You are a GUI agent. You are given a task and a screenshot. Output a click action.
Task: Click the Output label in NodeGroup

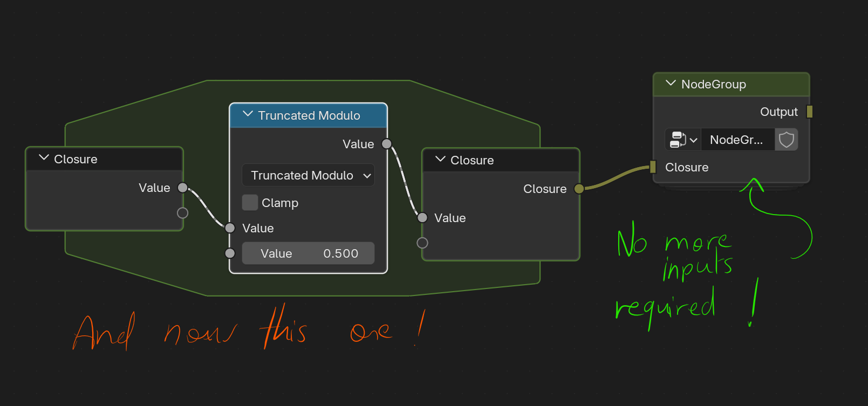point(778,112)
